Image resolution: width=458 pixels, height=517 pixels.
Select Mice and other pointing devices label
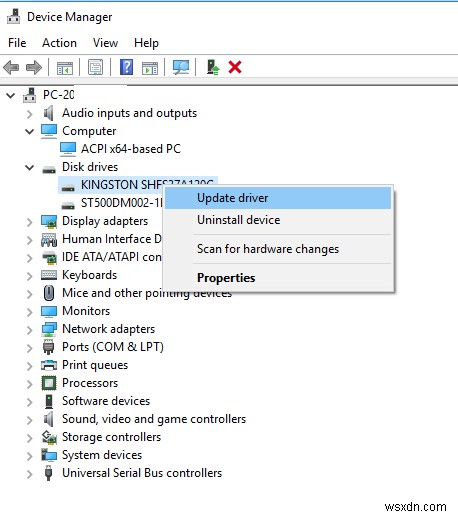[x=147, y=293]
